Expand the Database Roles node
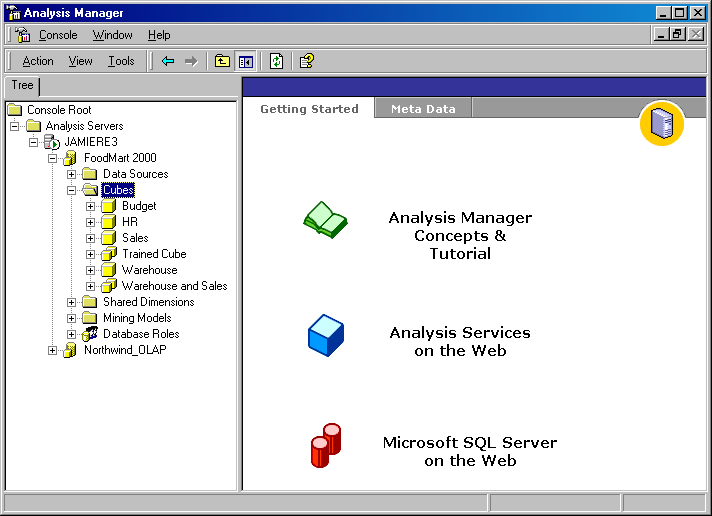Screen dimensions: 712x516 click(71, 334)
